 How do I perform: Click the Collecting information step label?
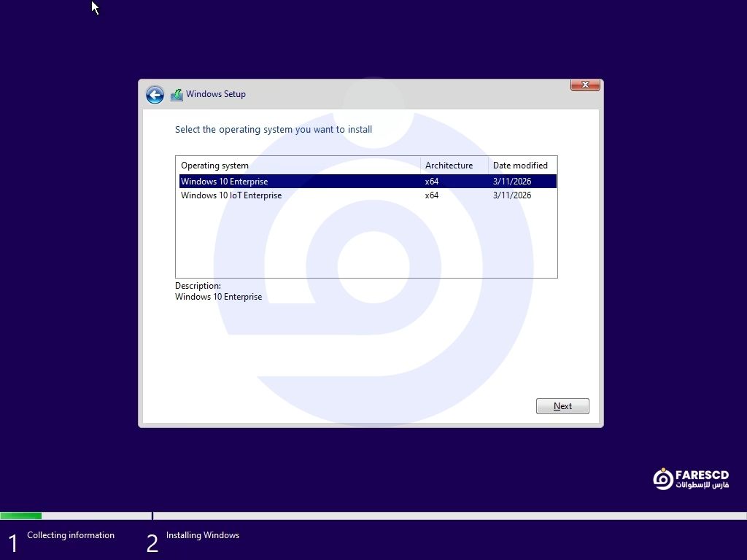[71, 535]
